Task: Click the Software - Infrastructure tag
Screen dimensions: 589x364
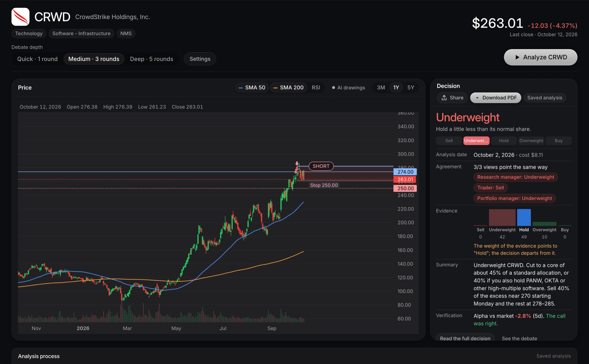Action: 81,33
